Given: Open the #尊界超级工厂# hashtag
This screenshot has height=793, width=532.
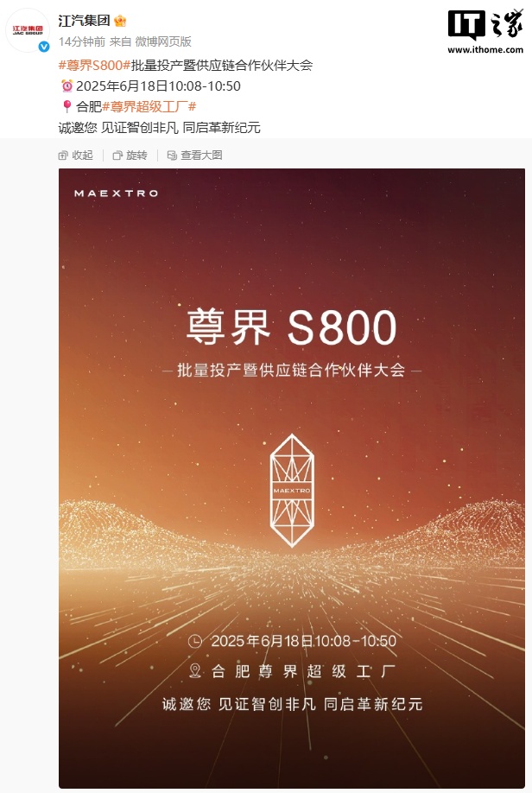Looking at the screenshot, I should tap(149, 106).
